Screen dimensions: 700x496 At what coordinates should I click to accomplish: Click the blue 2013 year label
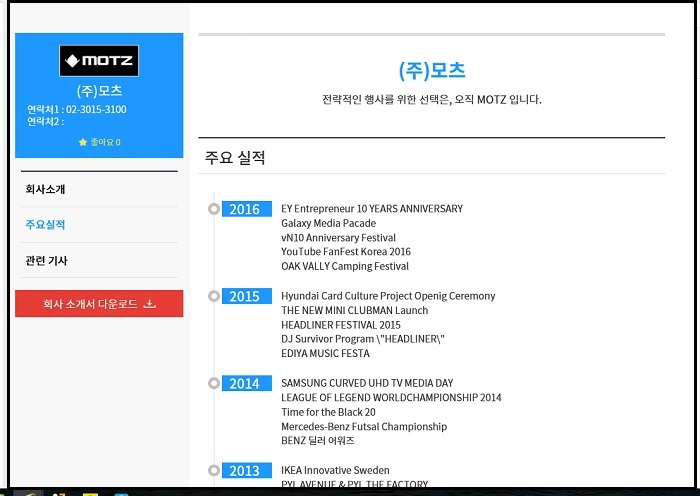coord(244,470)
